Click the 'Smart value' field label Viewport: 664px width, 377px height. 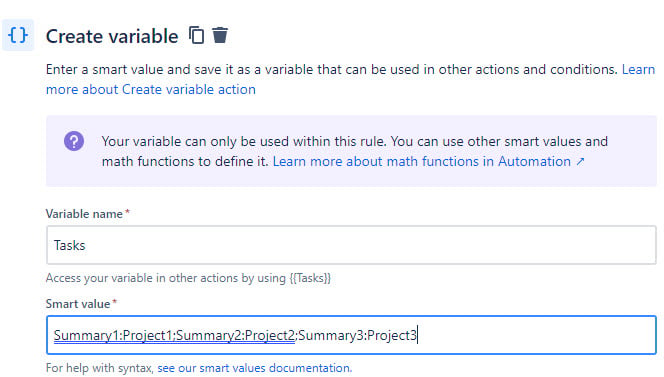78,304
